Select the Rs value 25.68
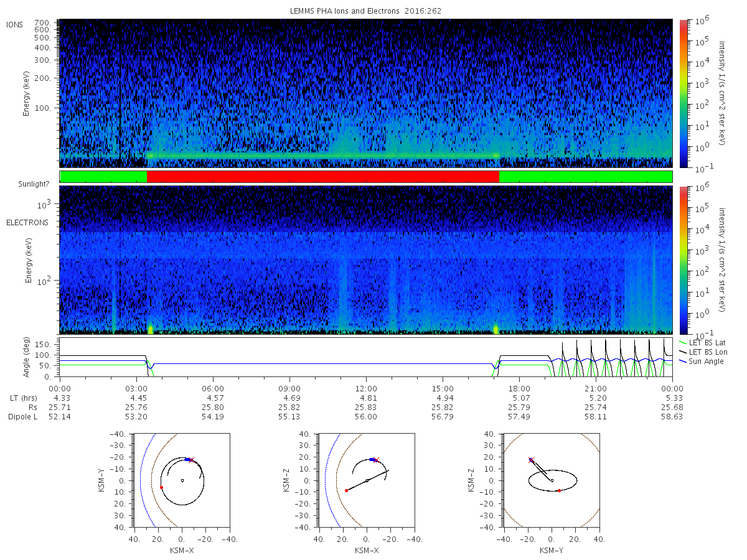Image resolution: width=747 pixels, height=560 pixels. click(672, 407)
